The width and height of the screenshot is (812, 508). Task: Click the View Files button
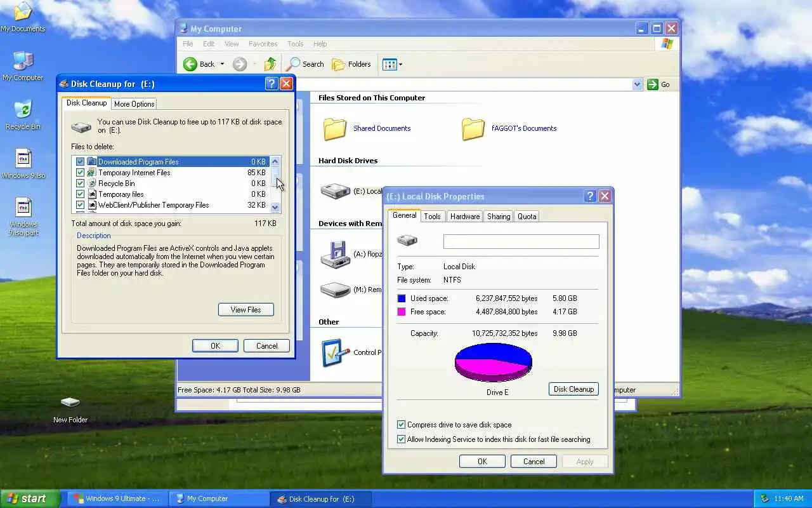point(246,310)
